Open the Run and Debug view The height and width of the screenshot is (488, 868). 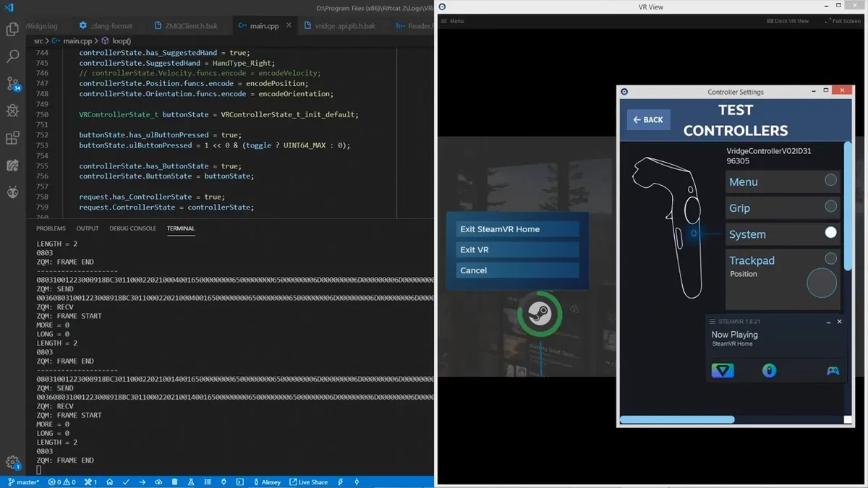click(x=12, y=111)
